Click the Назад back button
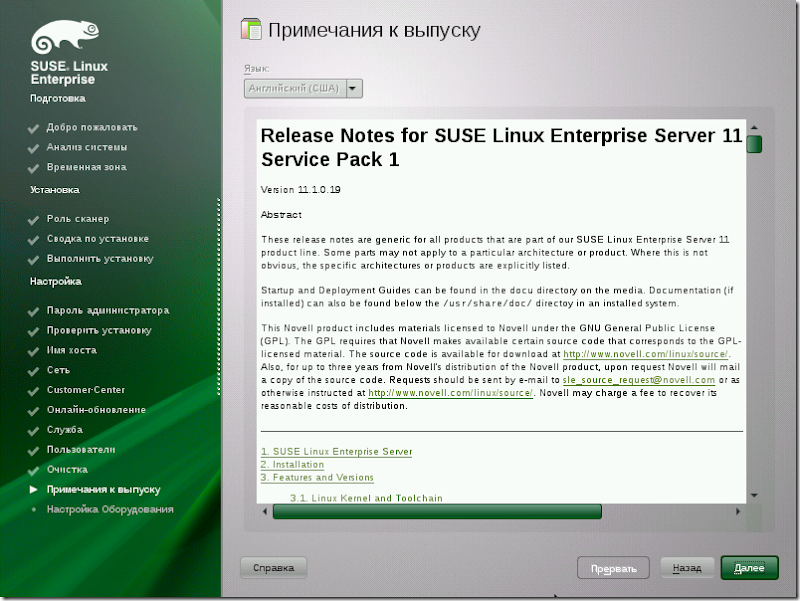This screenshot has width=800, height=601. (687, 568)
